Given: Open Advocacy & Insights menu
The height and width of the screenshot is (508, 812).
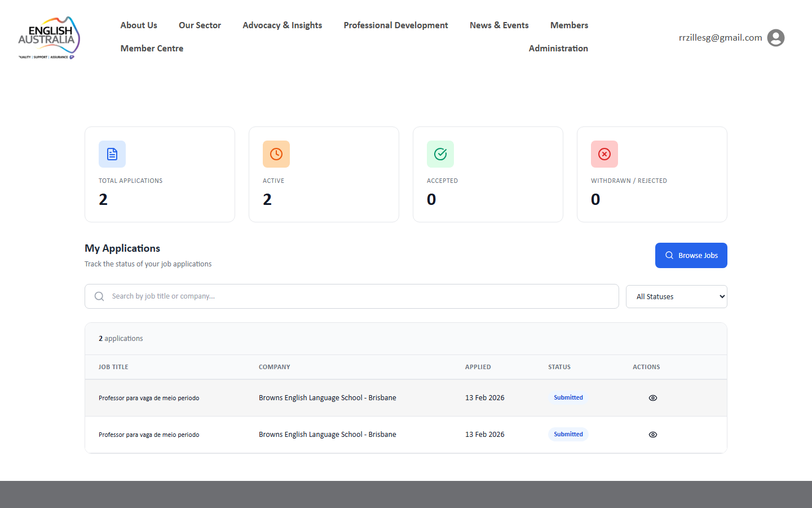Looking at the screenshot, I should coord(283,25).
